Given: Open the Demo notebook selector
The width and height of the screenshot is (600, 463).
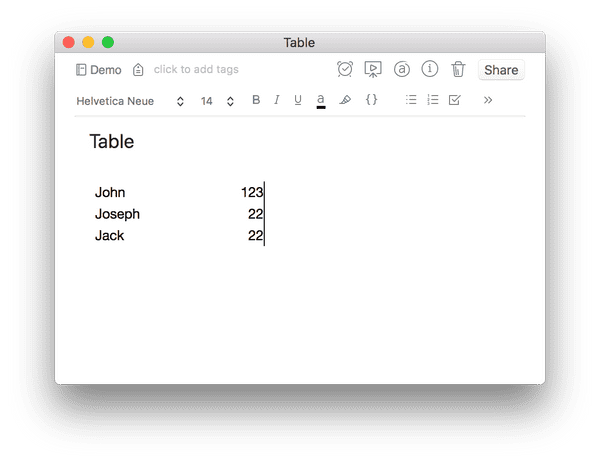Looking at the screenshot, I should [x=98, y=70].
